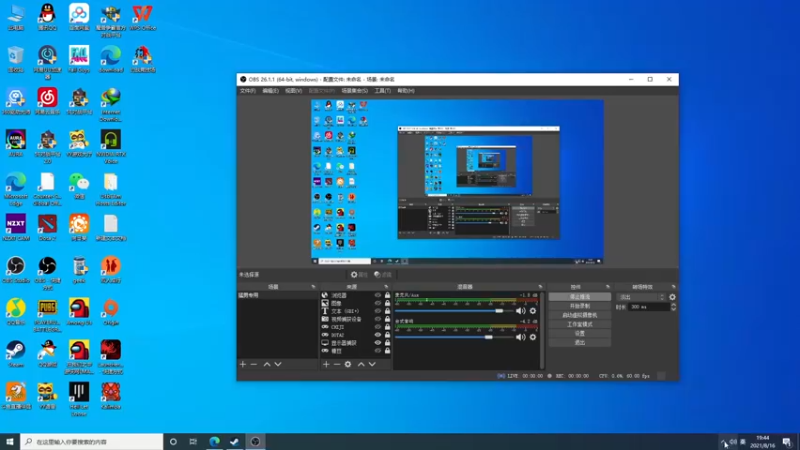
Task: Click the Windows taskbar search box
Action: [x=92, y=442]
